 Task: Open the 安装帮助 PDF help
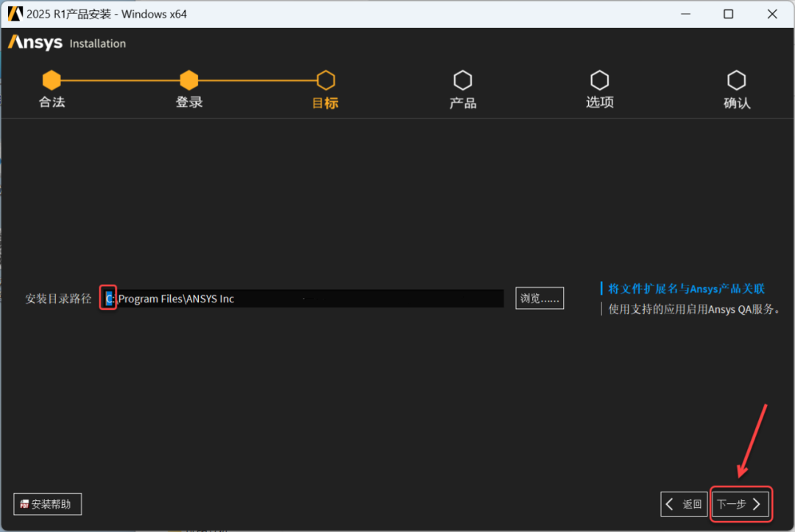(48, 504)
